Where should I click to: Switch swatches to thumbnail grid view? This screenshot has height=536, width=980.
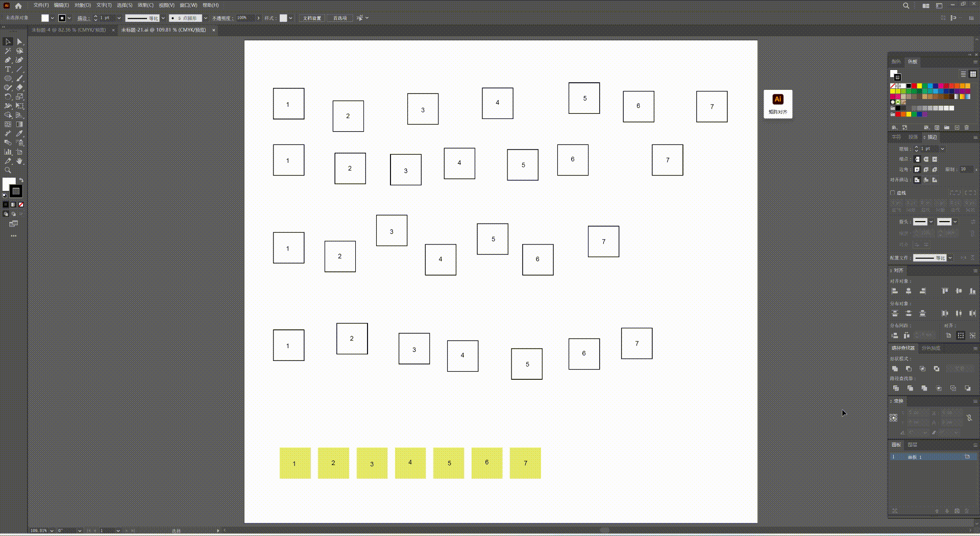click(973, 74)
